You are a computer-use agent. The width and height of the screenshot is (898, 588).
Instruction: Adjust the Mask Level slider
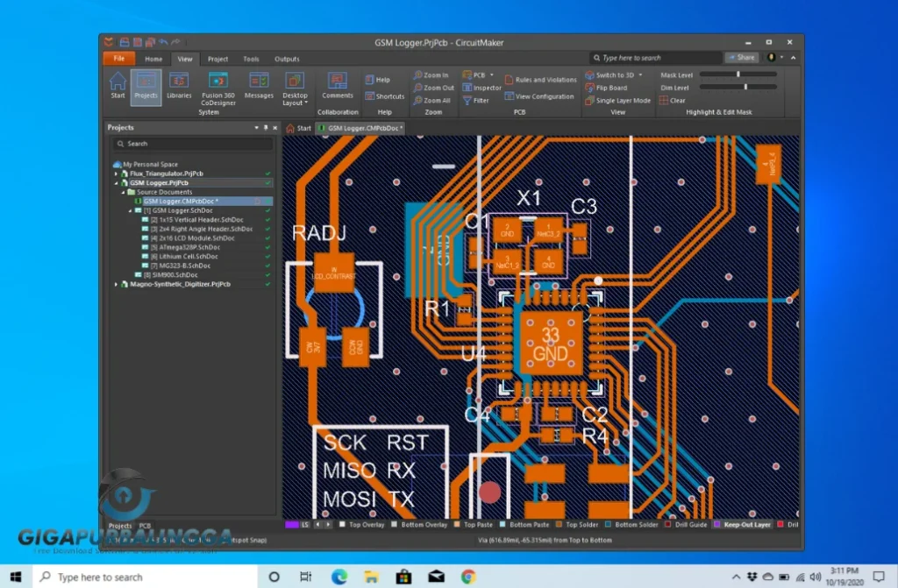coord(738,75)
